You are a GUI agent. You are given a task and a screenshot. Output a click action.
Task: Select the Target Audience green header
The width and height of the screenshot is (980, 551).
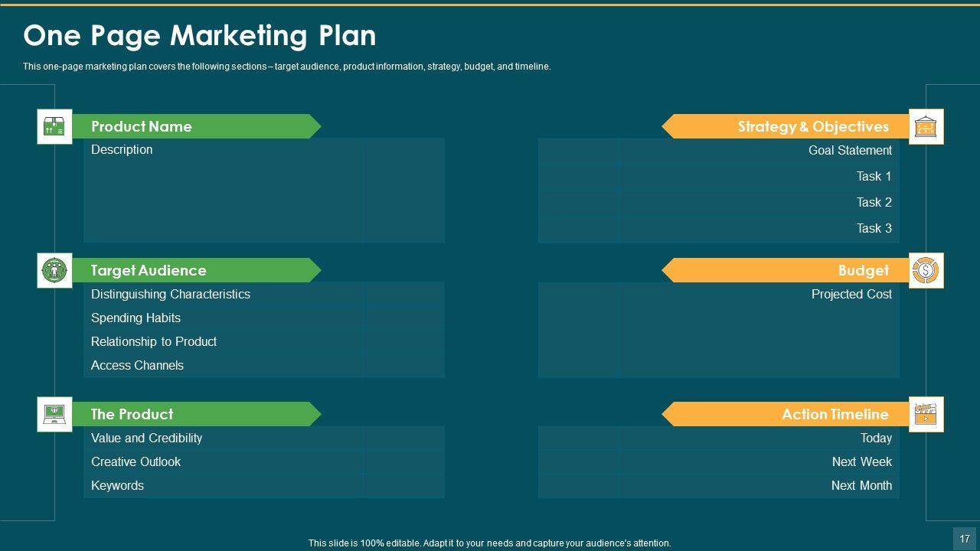195,270
